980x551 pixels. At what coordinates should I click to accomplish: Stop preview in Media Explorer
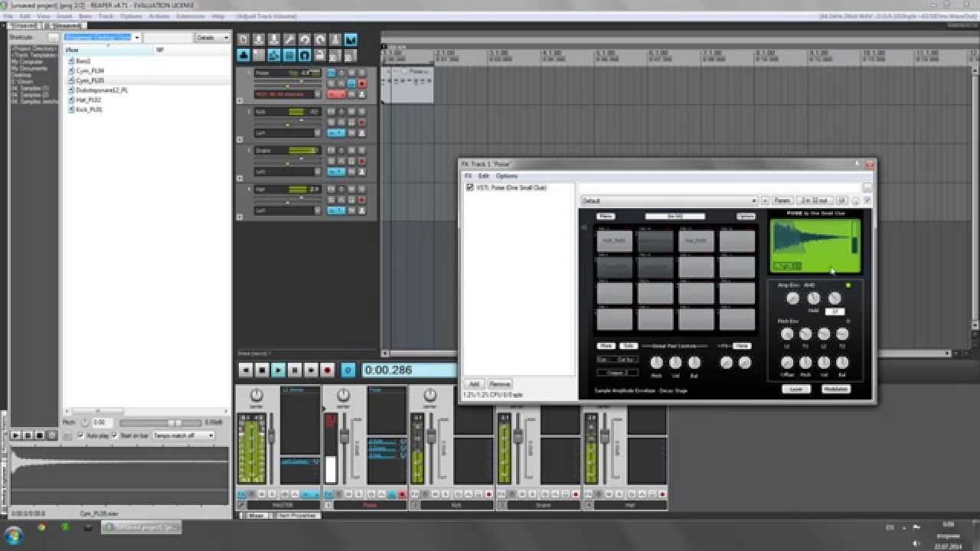(x=38, y=435)
